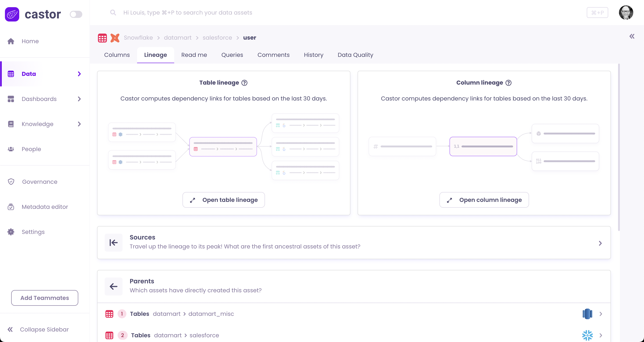Screen dimensions: 644x342
Task: Switch to the Data Quality tab
Action: pos(355,55)
